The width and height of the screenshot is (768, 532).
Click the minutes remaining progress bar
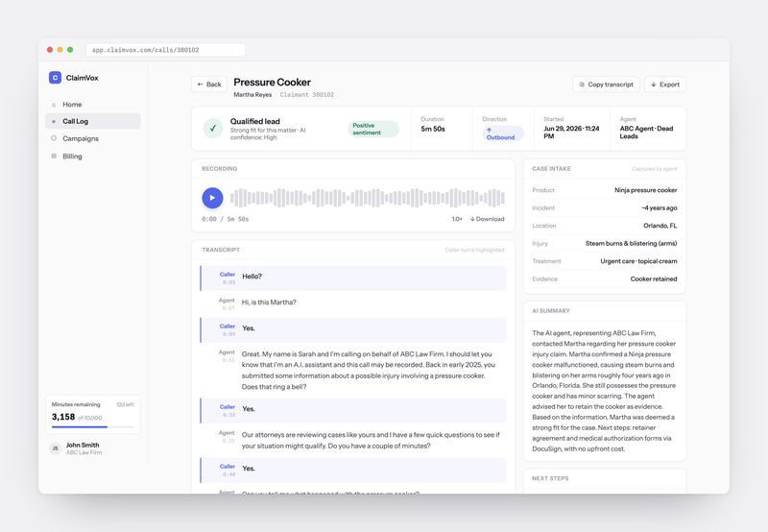tap(92, 427)
